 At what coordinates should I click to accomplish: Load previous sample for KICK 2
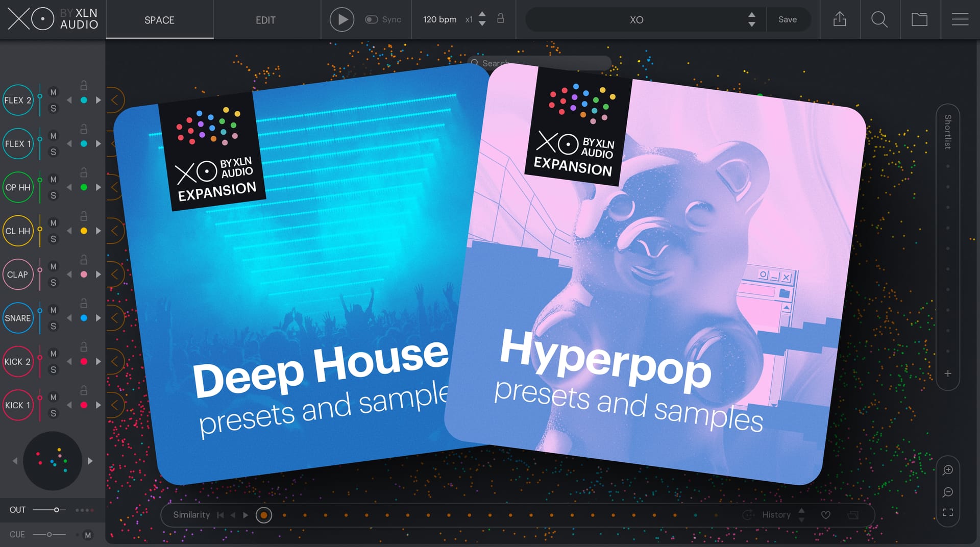69,362
